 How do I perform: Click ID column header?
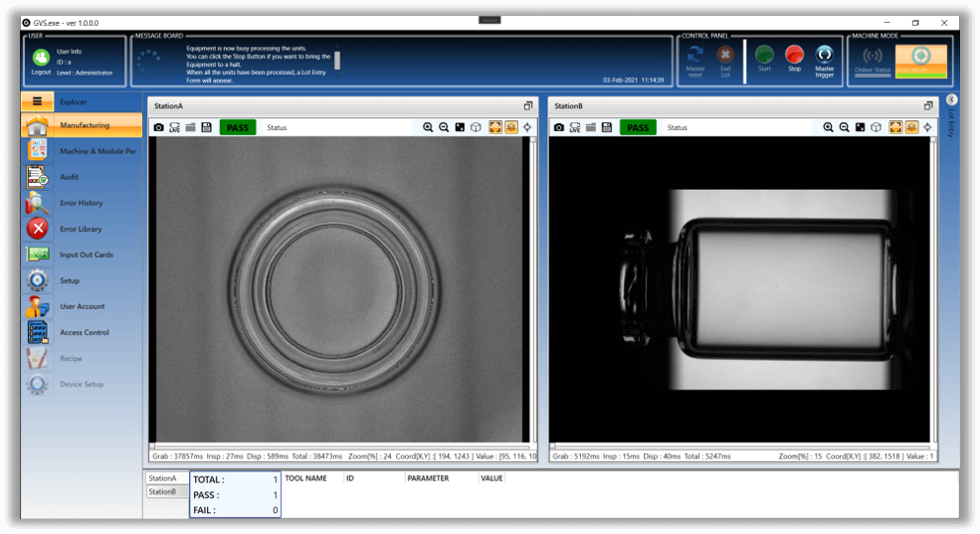tap(350, 478)
